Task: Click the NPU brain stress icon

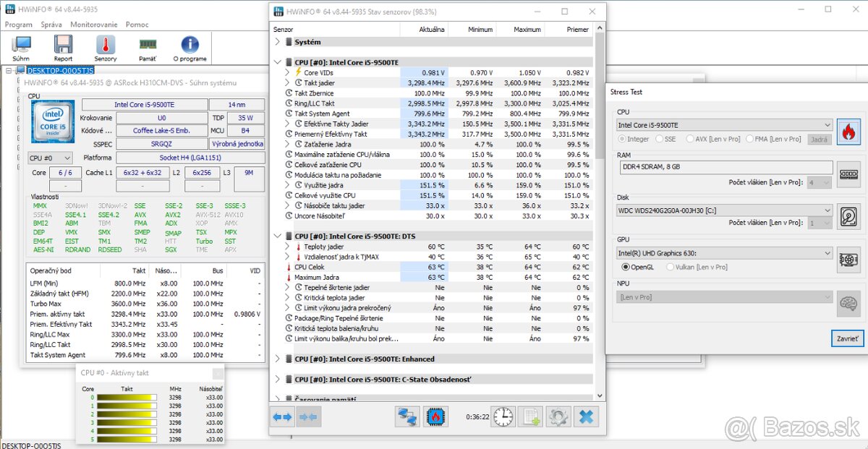Action: pos(848,304)
